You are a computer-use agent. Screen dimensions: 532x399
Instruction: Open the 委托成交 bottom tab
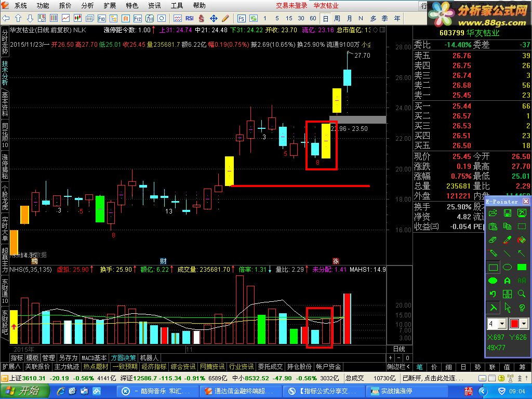pyautogui.click(x=270, y=367)
